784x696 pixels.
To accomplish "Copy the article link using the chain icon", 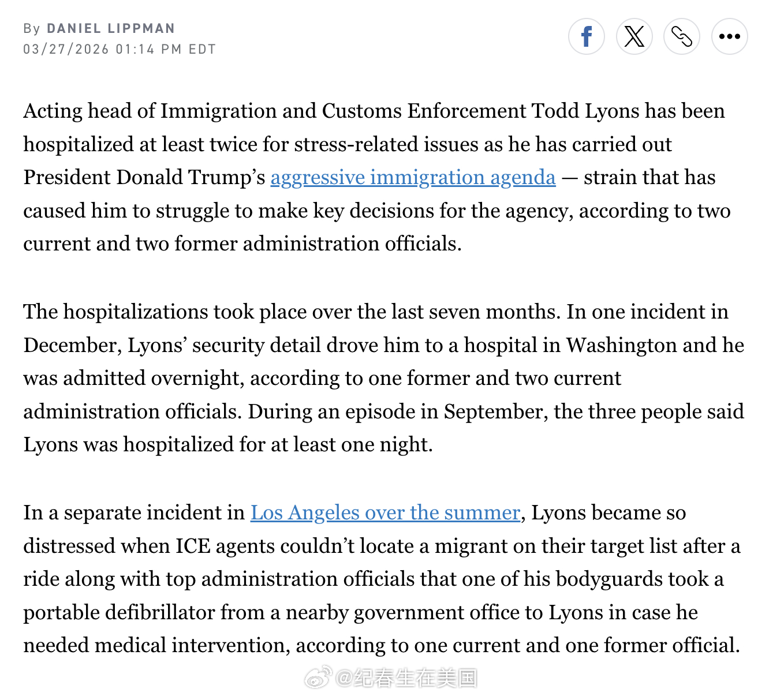I will click(x=682, y=36).
